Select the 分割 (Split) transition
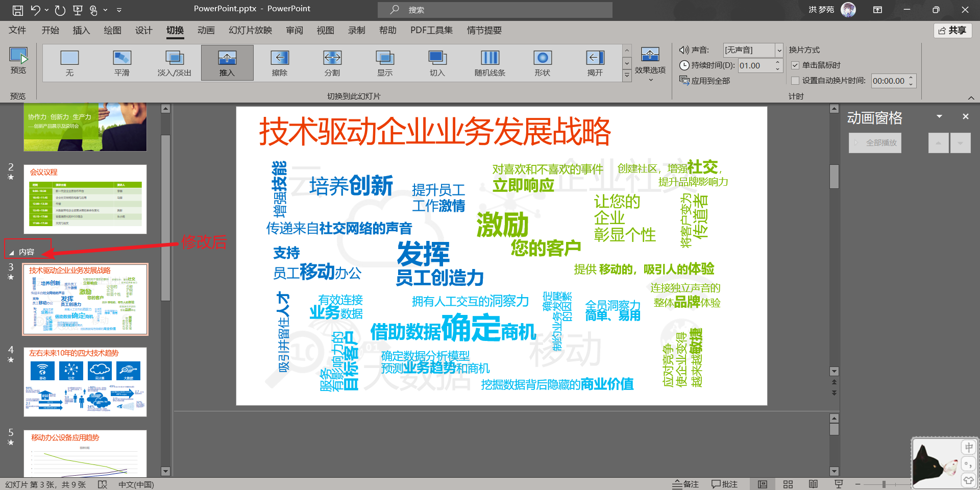The image size is (980, 490). (332, 63)
